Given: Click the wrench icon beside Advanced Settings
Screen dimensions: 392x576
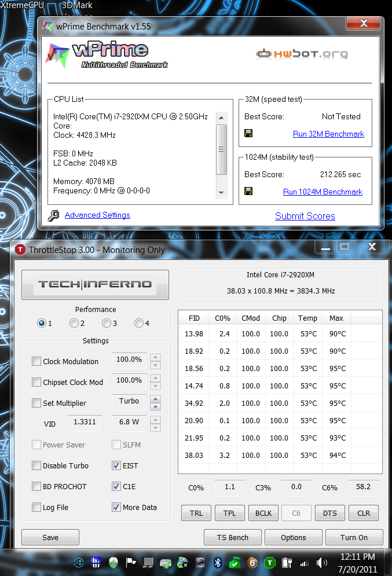Looking at the screenshot, I should tap(54, 215).
